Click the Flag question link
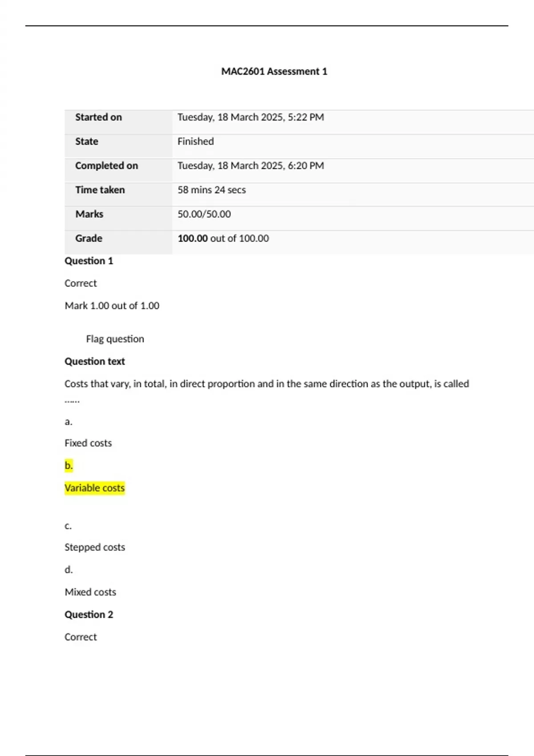This screenshot has height=756, width=534. (115, 339)
